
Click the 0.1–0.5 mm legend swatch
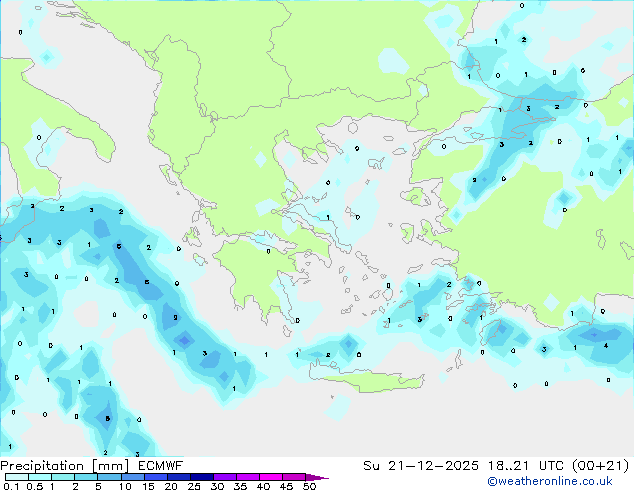pyautogui.click(x=17, y=477)
